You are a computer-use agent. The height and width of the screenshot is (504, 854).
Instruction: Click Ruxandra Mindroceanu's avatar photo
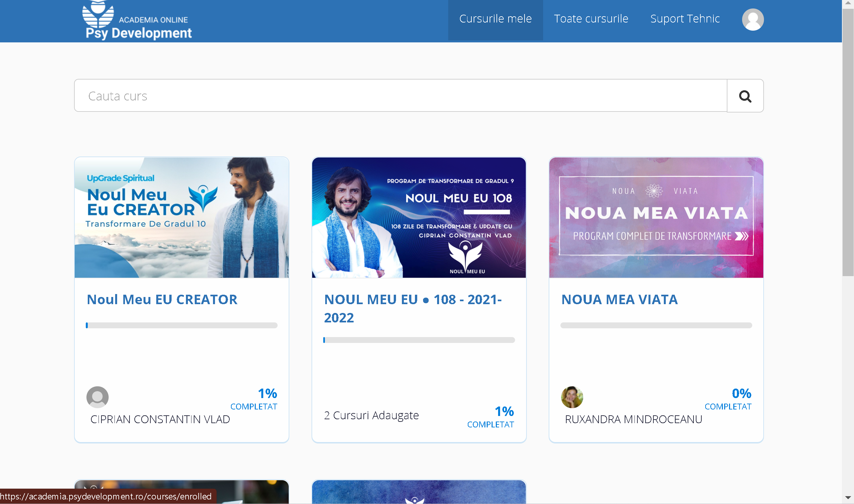click(x=572, y=397)
